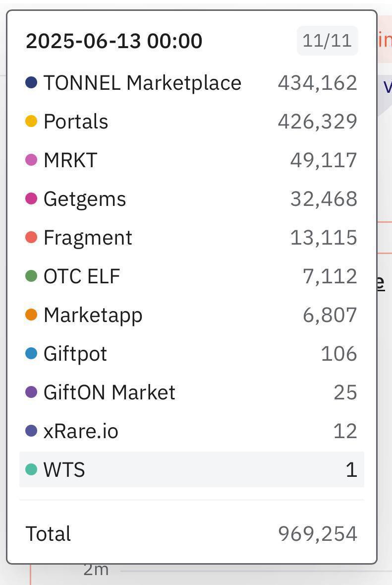Click the teal WTS color dot
The image size is (392, 585).
coord(31,469)
